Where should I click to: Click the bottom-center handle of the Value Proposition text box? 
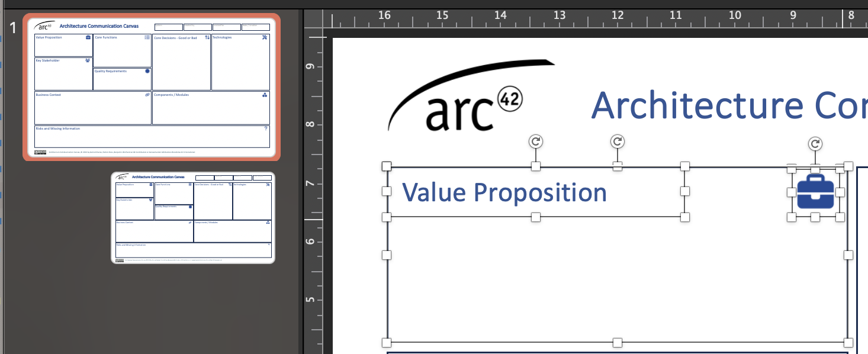coord(535,217)
